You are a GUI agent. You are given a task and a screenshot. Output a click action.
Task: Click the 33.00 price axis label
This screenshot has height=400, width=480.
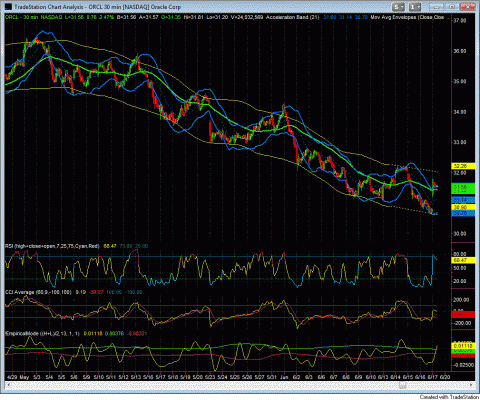pos(460,142)
